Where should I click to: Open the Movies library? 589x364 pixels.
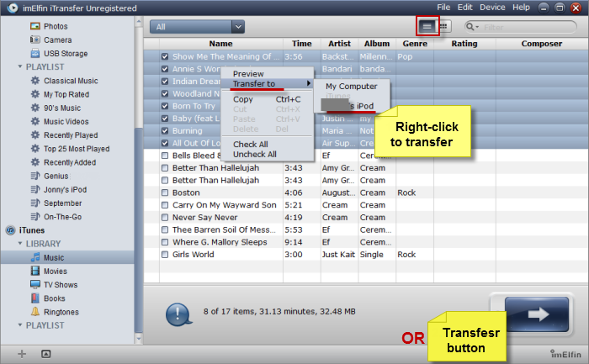click(56, 272)
